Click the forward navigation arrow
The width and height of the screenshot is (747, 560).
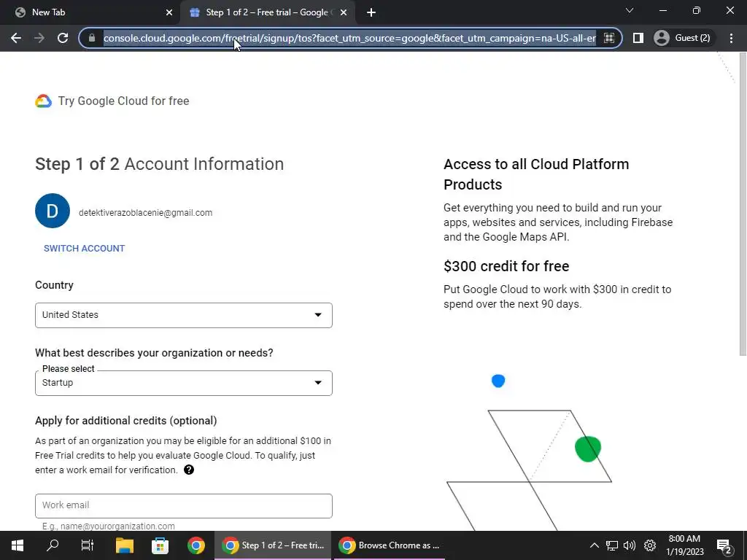pyautogui.click(x=39, y=38)
